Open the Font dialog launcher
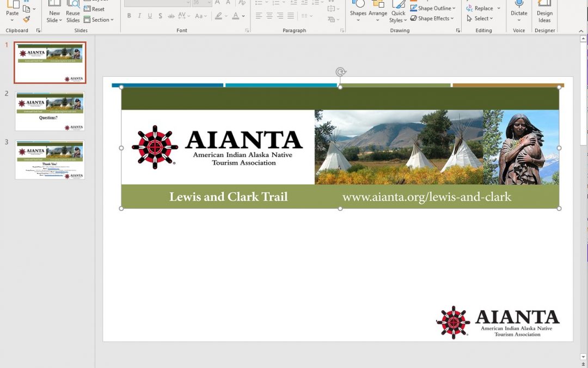 (247, 31)
